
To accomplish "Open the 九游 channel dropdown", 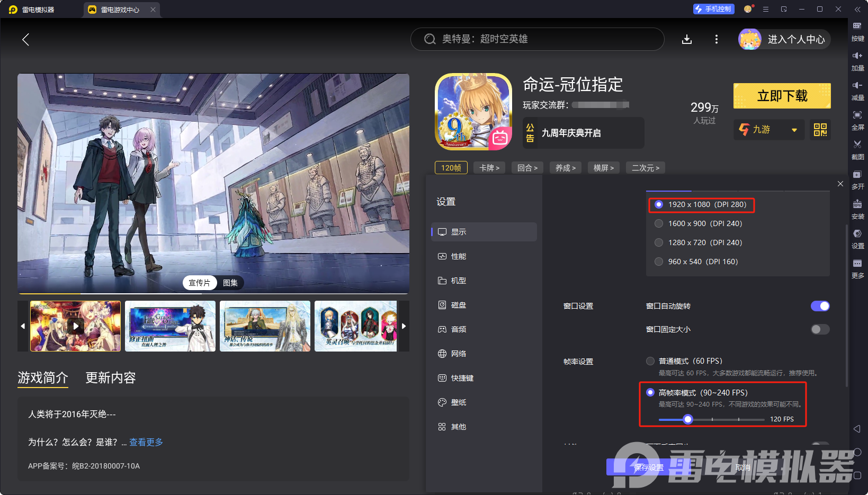I will [x=768, y=130].
